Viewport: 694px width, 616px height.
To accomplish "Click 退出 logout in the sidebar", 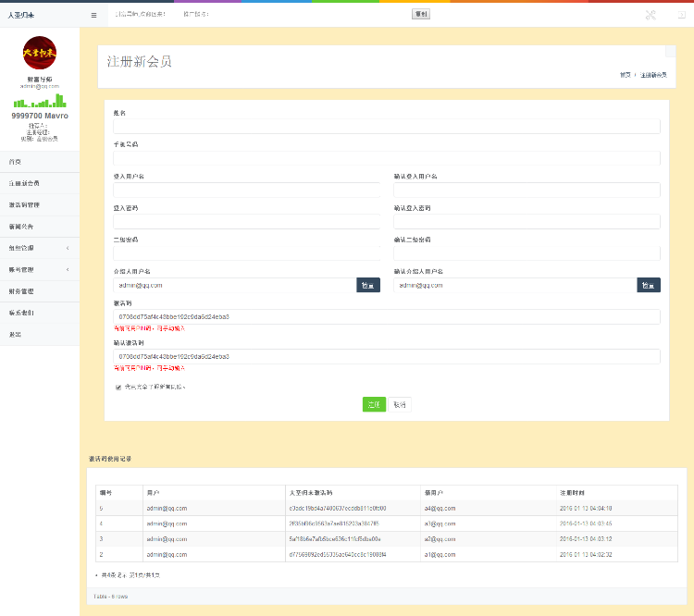I will (15, 334).
